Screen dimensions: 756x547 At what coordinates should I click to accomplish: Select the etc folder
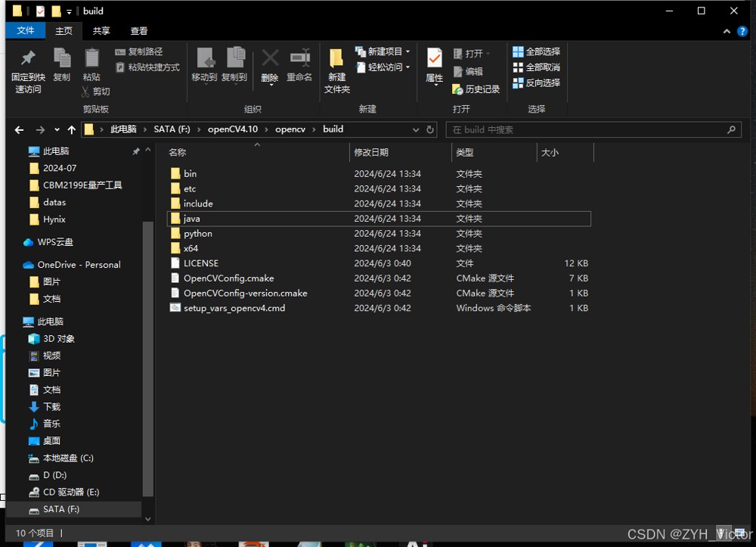point(379,188)
